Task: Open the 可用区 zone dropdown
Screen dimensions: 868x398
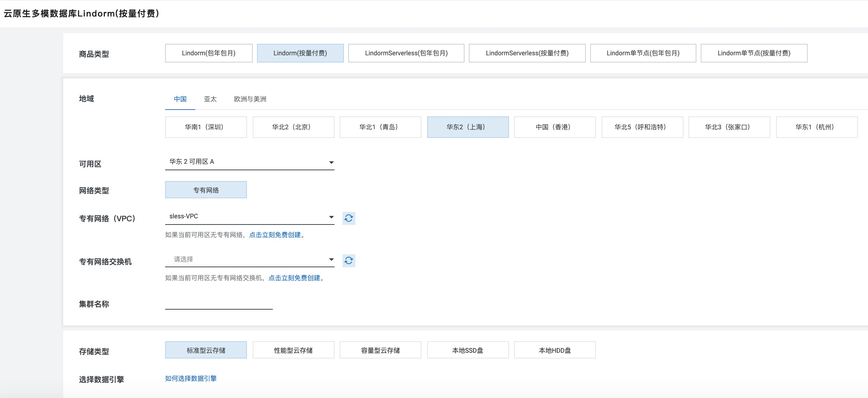Action: [x=249, y=162]
